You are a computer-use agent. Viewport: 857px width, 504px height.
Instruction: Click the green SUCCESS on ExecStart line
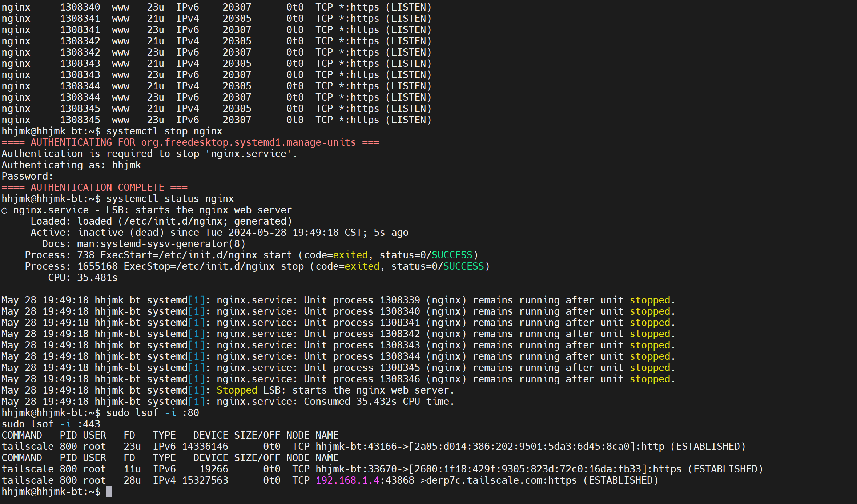click(452, 255)
